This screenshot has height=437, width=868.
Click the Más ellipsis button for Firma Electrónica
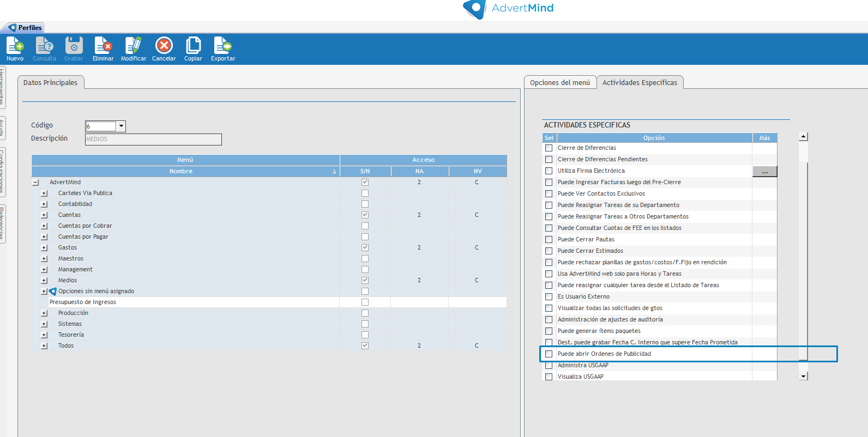click(x=764, y=172)
